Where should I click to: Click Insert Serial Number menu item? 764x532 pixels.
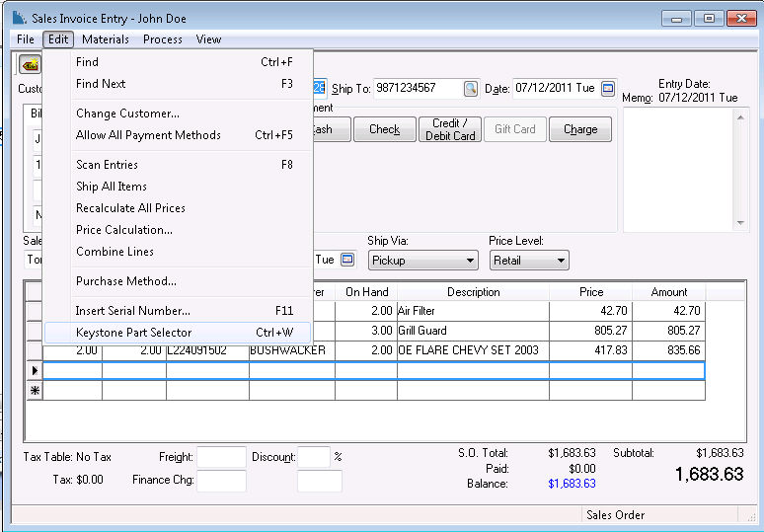(x=133, y=311)
